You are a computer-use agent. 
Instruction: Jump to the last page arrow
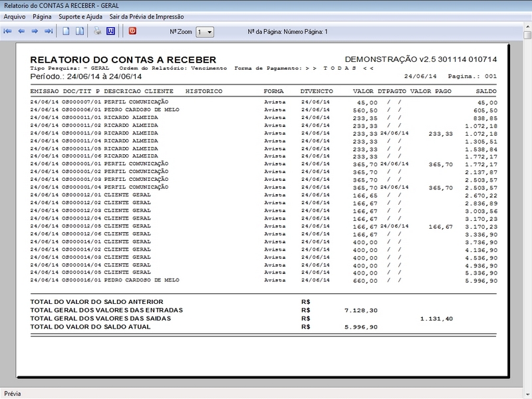[48, 31]
